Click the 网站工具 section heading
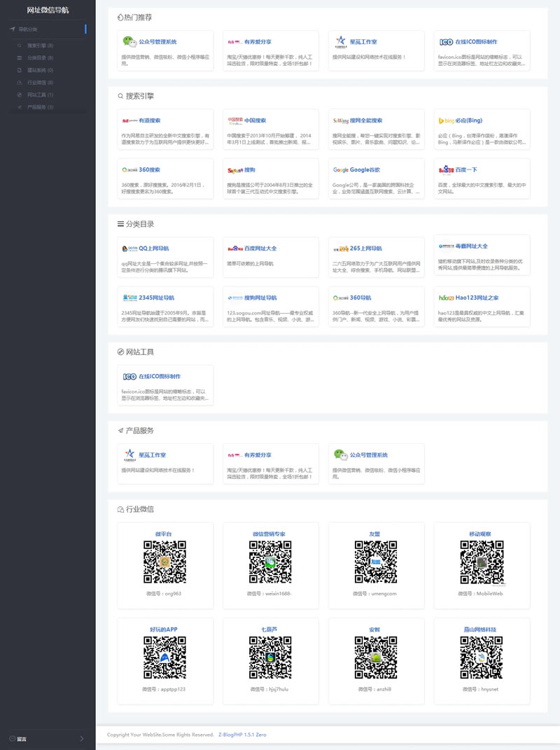Image resolution: width=560 pixels, height=750 pixels. point(135,352)
